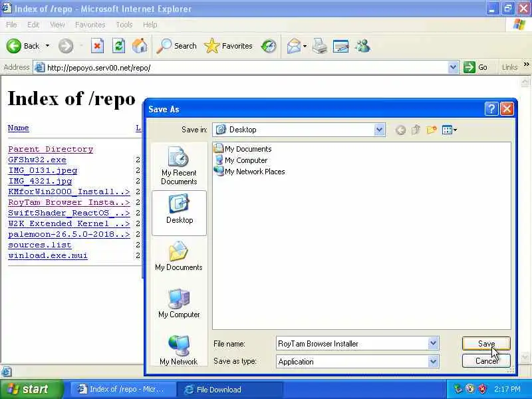532x399 pixels.
Task: Open the sources.list link
Action: (x=40, y=245)
